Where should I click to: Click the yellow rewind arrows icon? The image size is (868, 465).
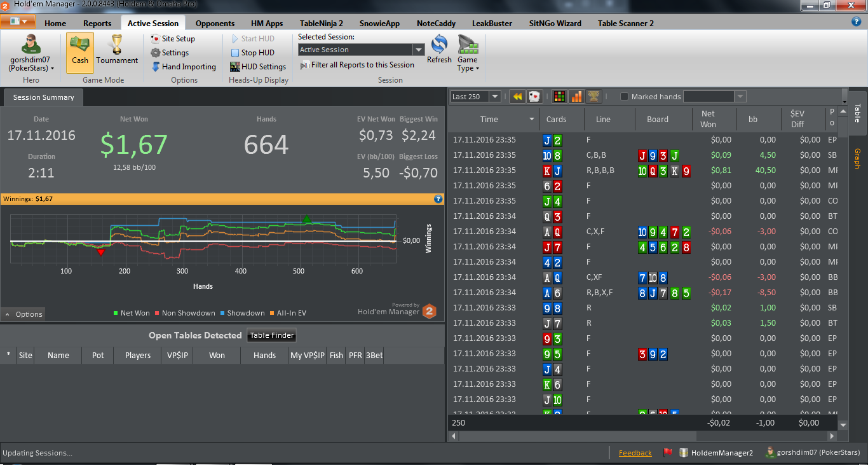pos(517,97)
